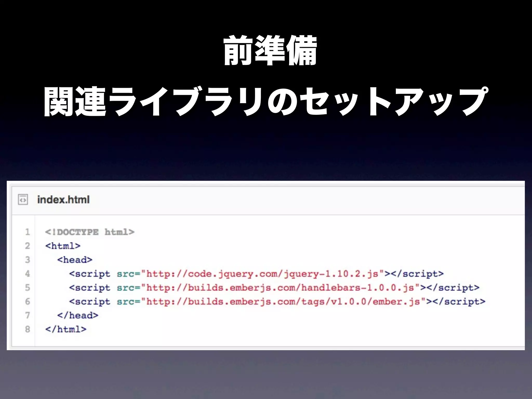
Task: Click the handlebars-1.0.0.js URL string
Action: click(x=281, y=288)
